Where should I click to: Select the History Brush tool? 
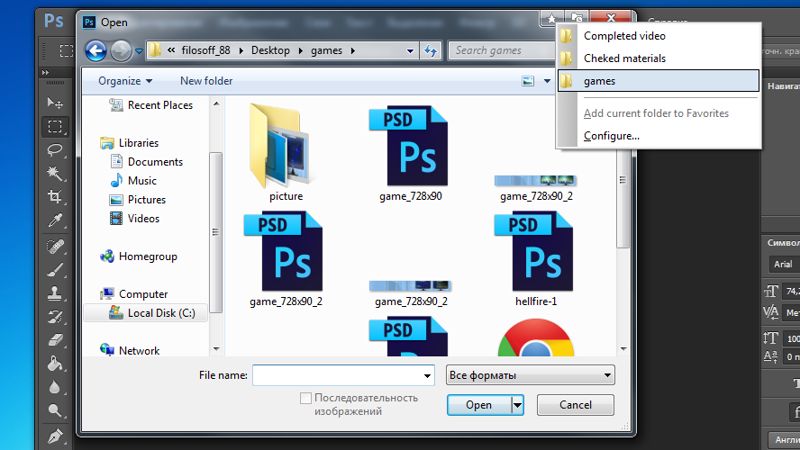click(55, 317)
